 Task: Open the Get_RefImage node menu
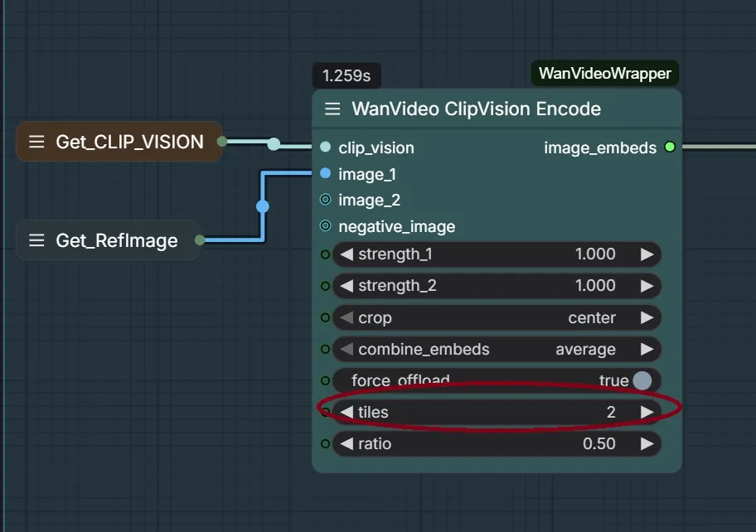pyautogui.click(x=36, y=240)
